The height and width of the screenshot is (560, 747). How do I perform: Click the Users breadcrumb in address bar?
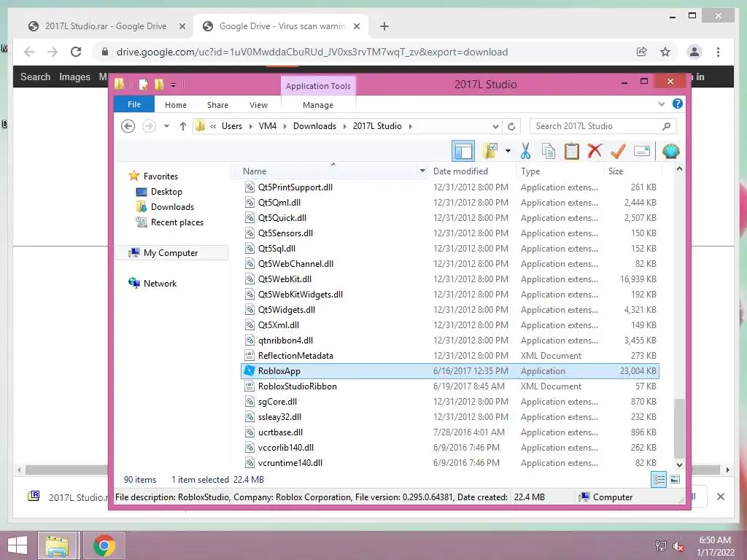click(x=231, y=126)
